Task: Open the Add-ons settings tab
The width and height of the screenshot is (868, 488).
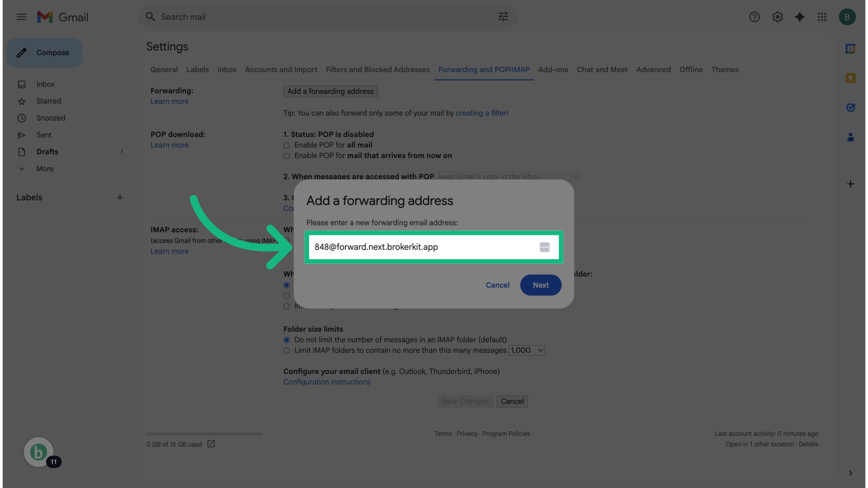Action: (553, 70)
